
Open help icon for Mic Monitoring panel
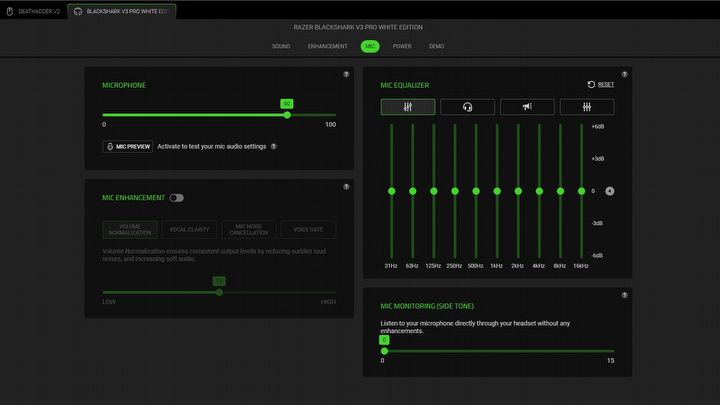point(625,295)
